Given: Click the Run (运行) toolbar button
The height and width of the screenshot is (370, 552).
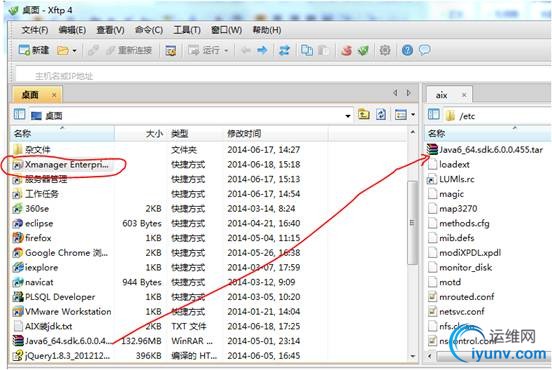Looking at the screenshot, I should point(204,50).
